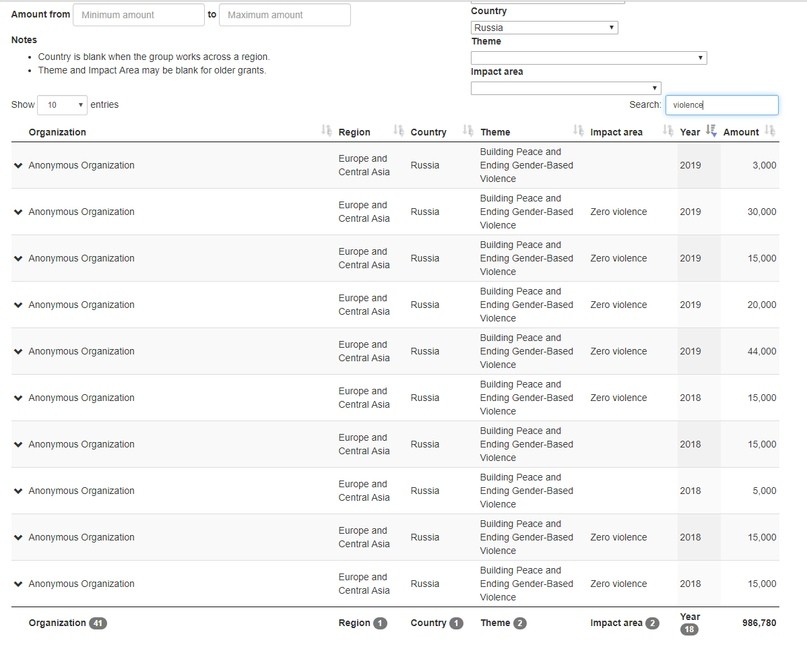Toggle Year column descending sort icon
The height and width of the screenshot is (651, 807).
coord(711,131)
